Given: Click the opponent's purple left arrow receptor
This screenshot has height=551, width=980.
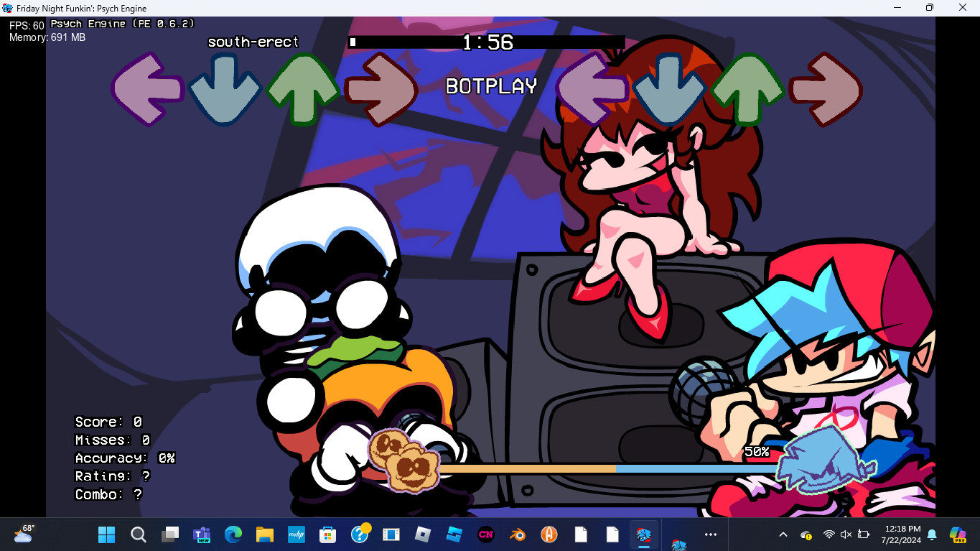Looking at the screenshot, I should (147, 89).
